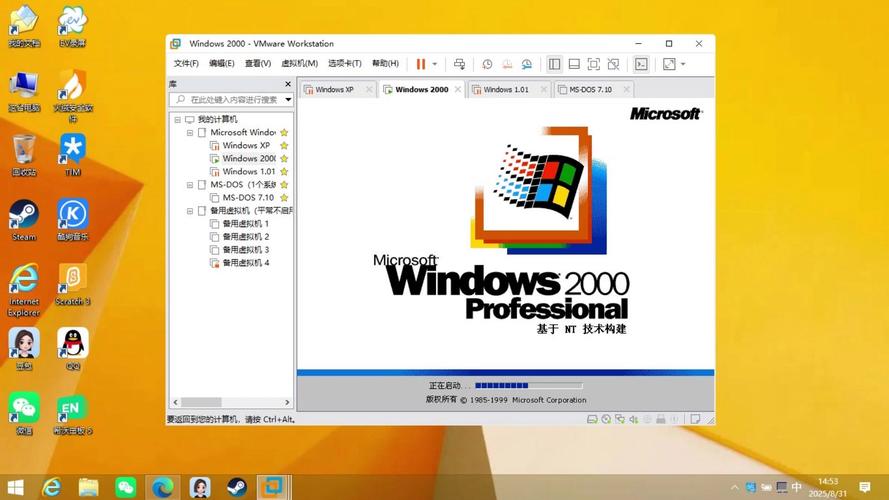This screenshot has width=889, height=500.
Task: Open the library search filter dropdown
Action: pyautogui.click(x=288, y=100)
